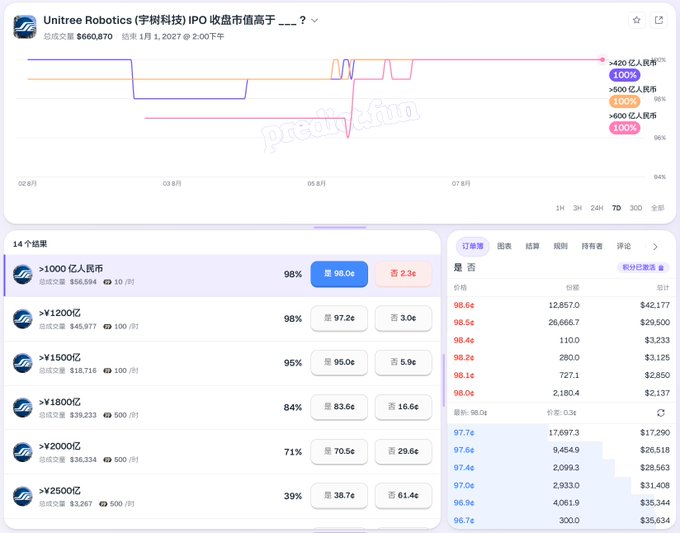Image resolution: width=680 pixels, height=533 pixels.
Task: Set chart range to 1H
Action: [x=560, y=208]
